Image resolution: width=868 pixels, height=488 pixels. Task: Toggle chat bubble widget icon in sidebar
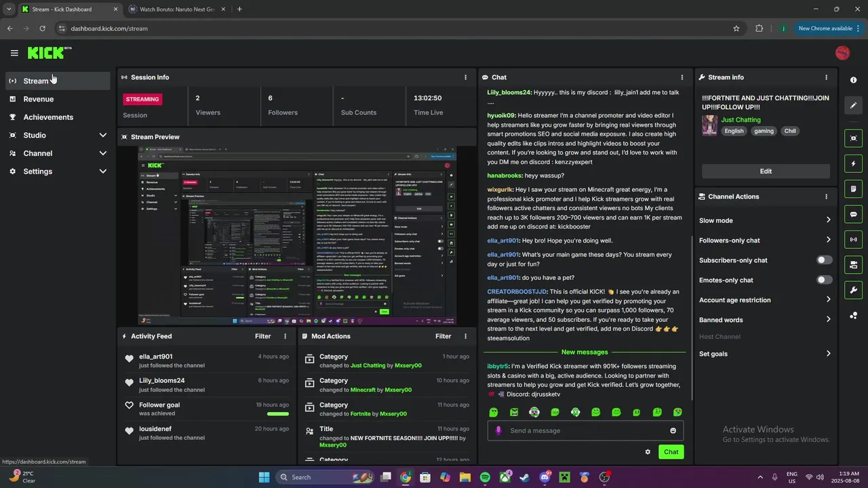[853, 214]
